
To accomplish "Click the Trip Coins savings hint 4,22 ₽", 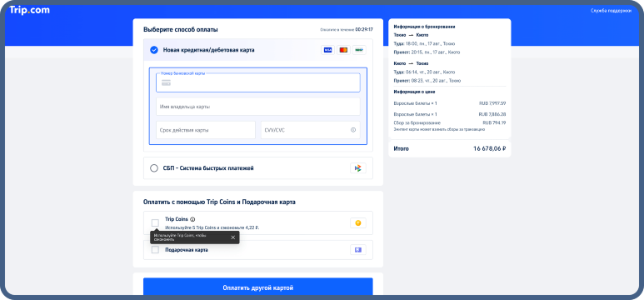I will coord(212,227).
